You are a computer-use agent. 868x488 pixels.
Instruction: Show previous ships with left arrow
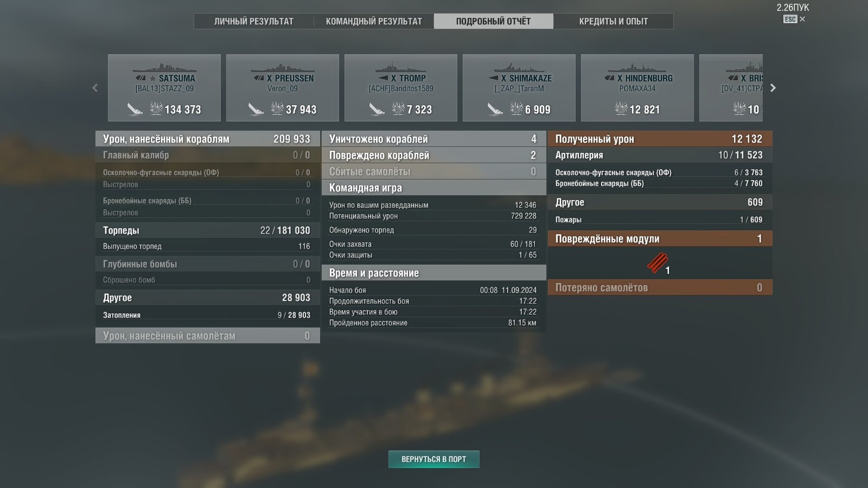(x=95, y=88)
